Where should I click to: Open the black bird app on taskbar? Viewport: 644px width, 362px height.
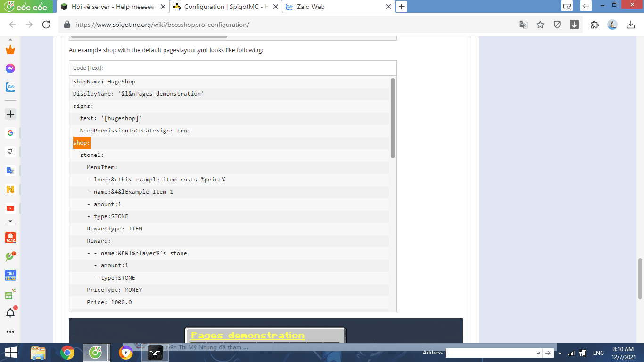155,353
